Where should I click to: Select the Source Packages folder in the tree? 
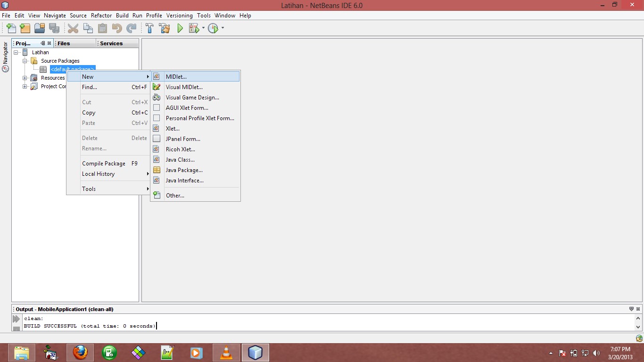(60, 61)
